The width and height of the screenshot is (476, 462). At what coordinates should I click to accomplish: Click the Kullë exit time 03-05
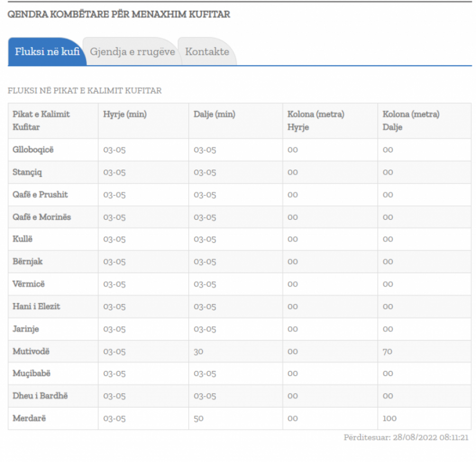(x=205, y=239)
